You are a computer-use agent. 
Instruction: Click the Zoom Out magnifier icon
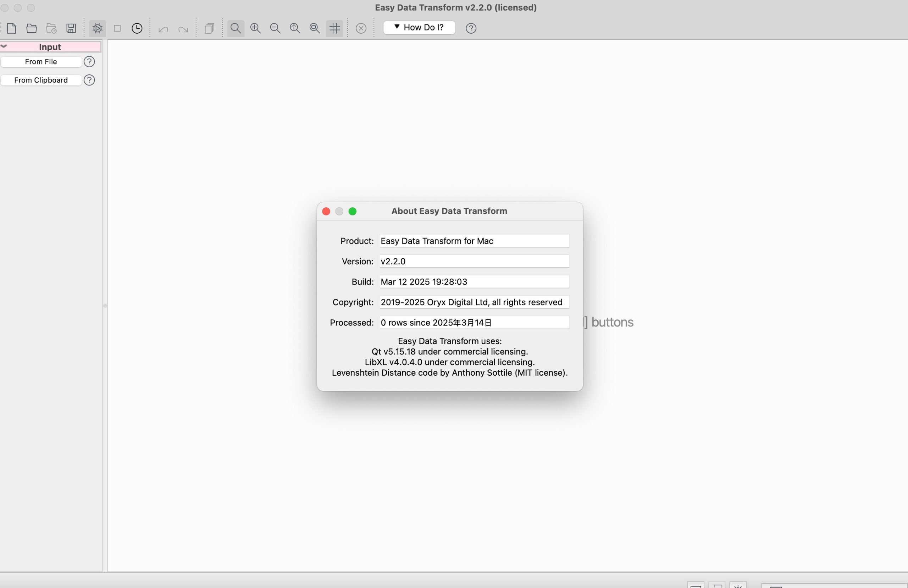[x=276, y=28]
